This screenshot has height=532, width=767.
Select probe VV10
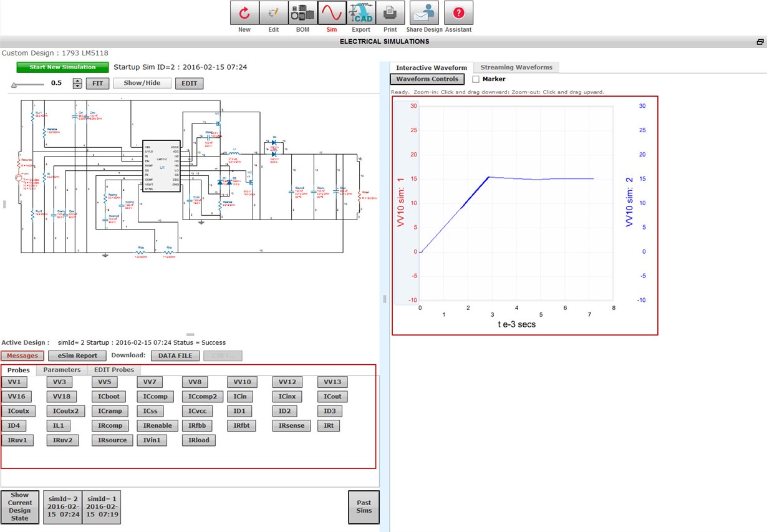[x=242, y=382]
